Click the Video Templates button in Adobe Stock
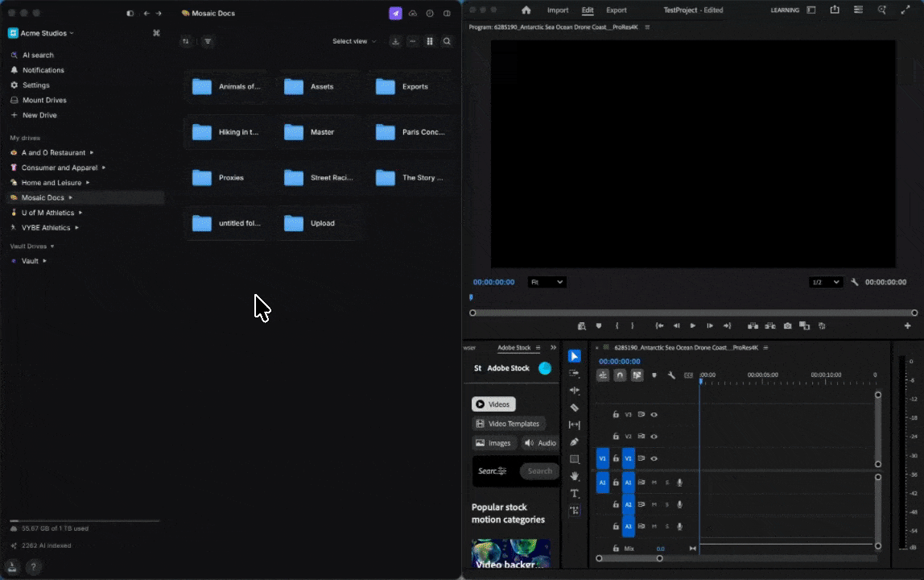The height and width of the screenshot is (580, 924). (x=509, y=424)
